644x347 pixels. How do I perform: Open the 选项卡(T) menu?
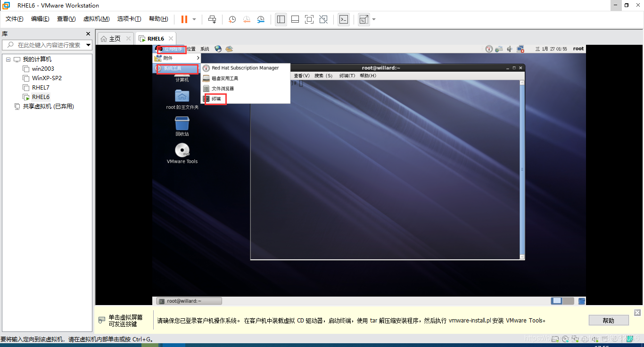click(x=129, y=19)
